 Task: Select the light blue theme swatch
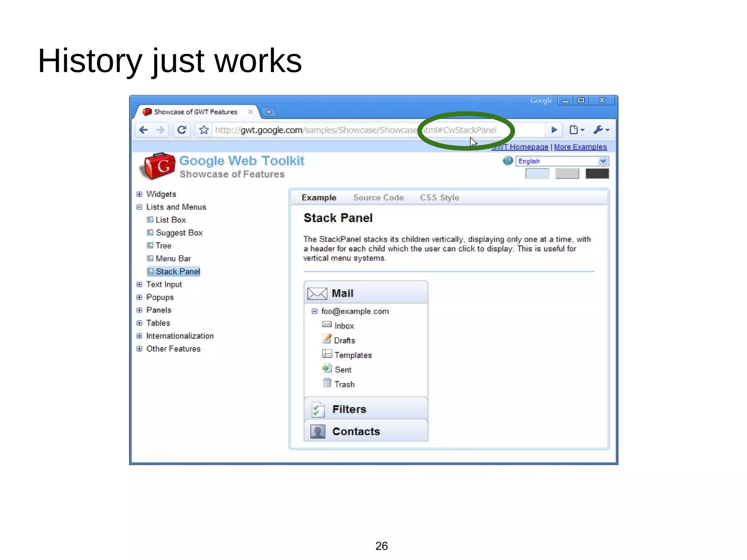pyautogui.click(x=537, y=174)
